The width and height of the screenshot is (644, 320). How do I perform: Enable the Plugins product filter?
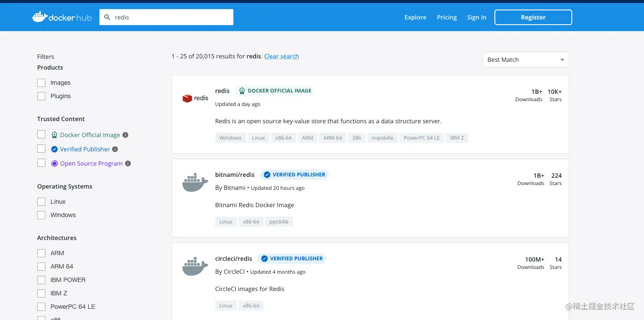point(41,96)
